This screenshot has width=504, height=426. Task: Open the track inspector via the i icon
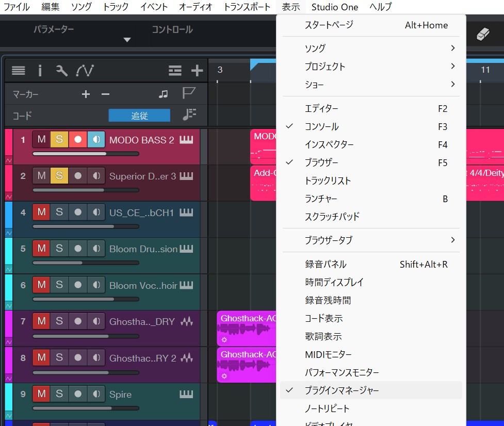click(40, 71)
